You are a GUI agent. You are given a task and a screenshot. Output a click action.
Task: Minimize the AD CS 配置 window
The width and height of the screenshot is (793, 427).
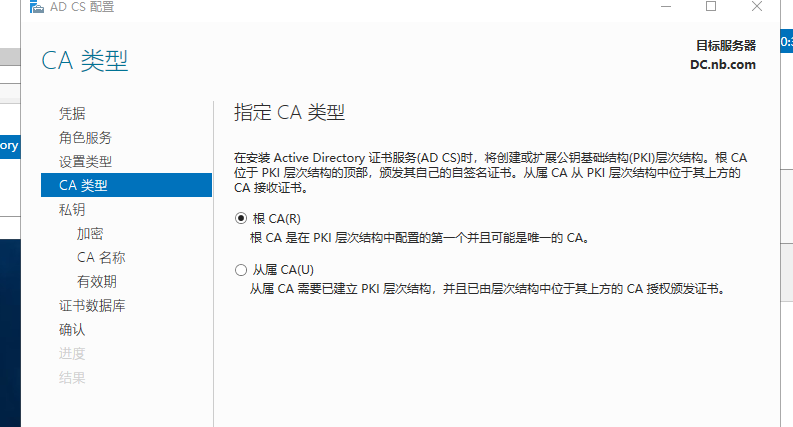[666, 7]
